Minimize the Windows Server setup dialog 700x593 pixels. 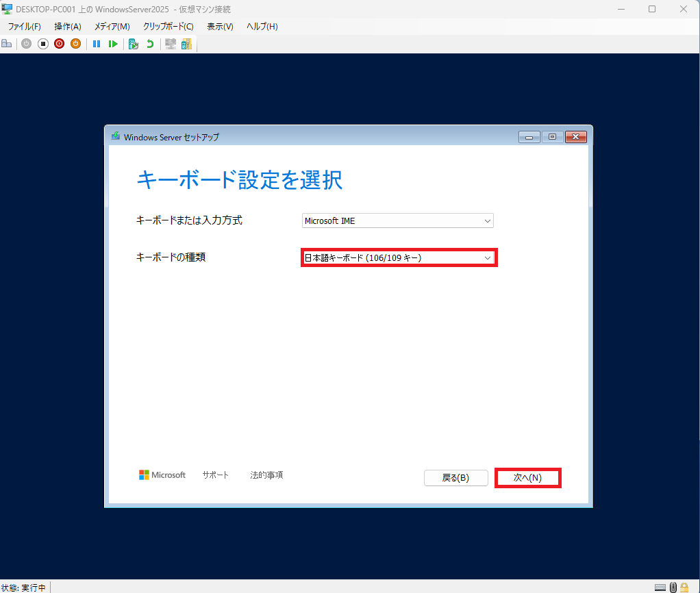(x=529, y=137)
